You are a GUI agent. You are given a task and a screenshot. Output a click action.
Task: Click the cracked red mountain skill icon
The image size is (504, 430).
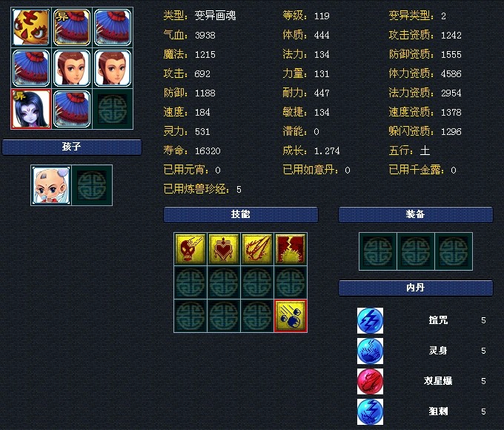[291, 249]
